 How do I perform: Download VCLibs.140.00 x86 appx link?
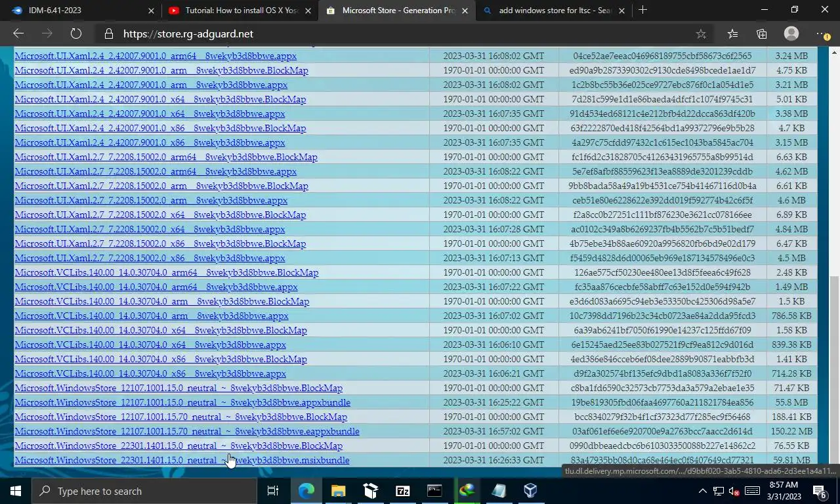coord(150,373)
